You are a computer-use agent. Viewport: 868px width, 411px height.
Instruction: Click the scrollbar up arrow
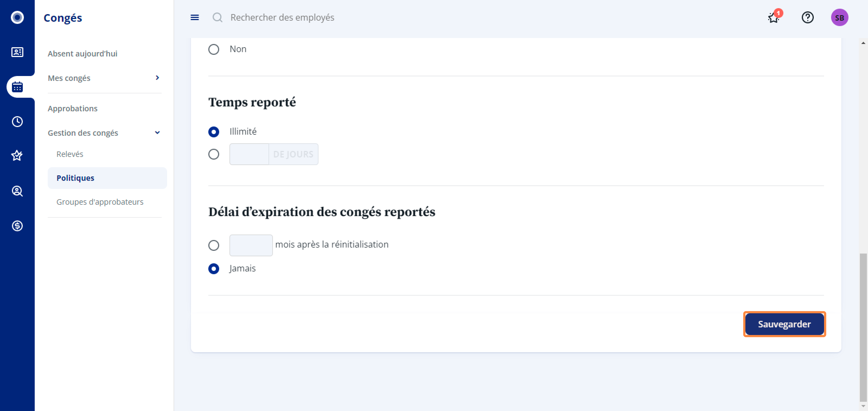pos(863,43)
